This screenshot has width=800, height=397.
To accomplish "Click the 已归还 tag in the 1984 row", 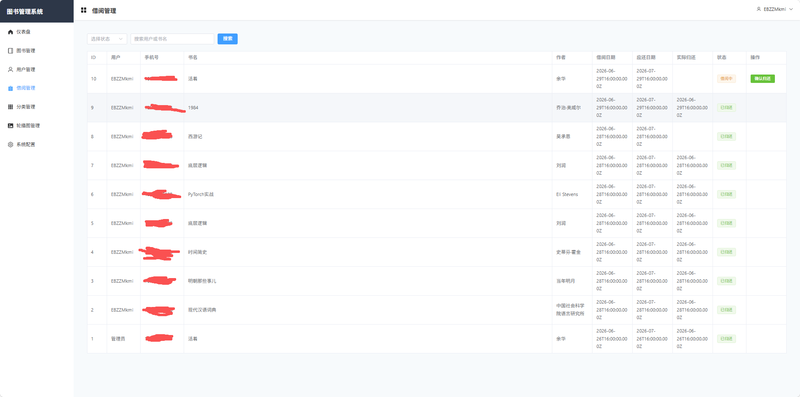I will click(x=726, y=108).
